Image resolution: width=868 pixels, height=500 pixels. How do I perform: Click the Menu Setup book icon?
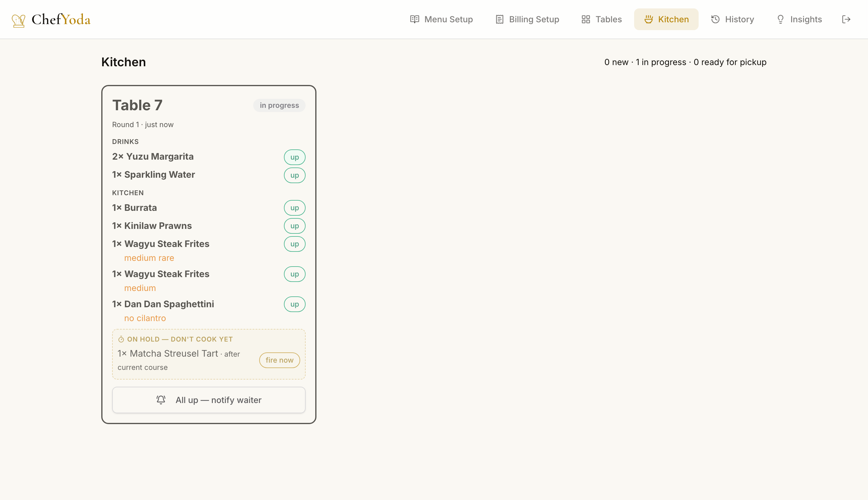pyautogui.click(x=414, y=19)
